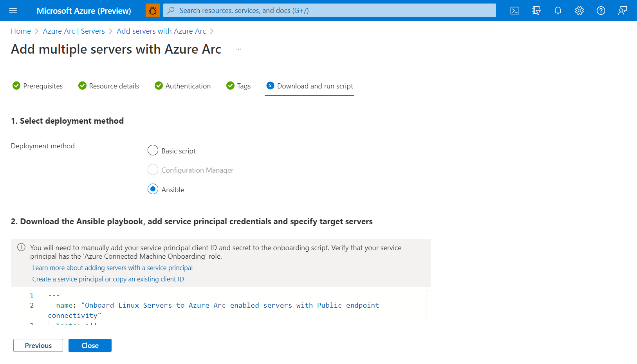Click the 'Download the Ansible playbook' heading
This screenshot has height=364, width=637.
tap(192, 222)
